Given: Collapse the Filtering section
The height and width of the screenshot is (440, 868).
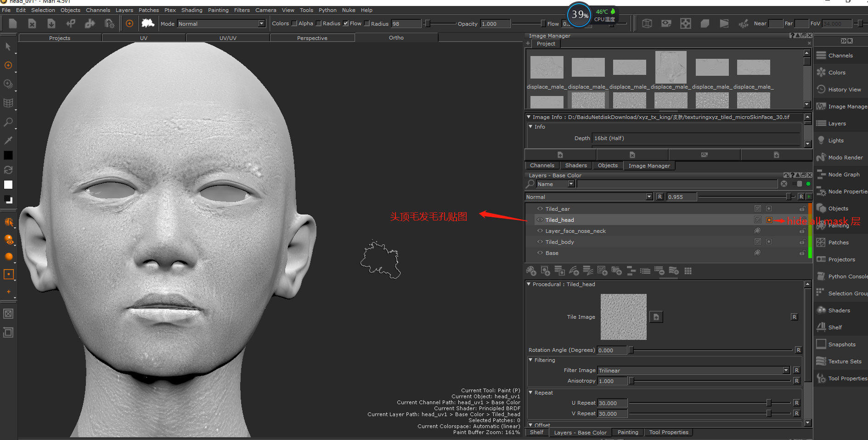Looking at the screenshot, I should point(530,360).
